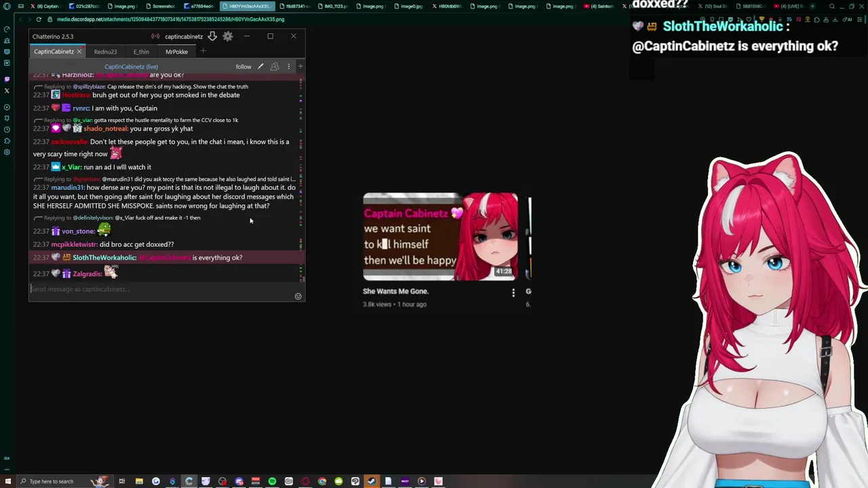Switch to the '(4) Saintont' YouTube browser tab
The width and height of the screenshot is (868, 488).
pyautogui.click(x=598, y=6)
